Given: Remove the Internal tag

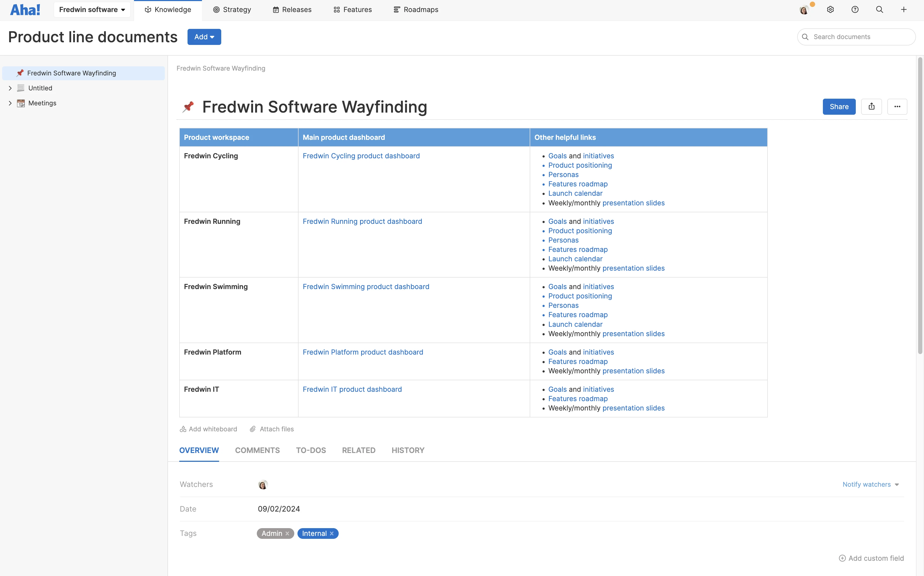Looking at the screenshot, I should (x=332, y=533).
